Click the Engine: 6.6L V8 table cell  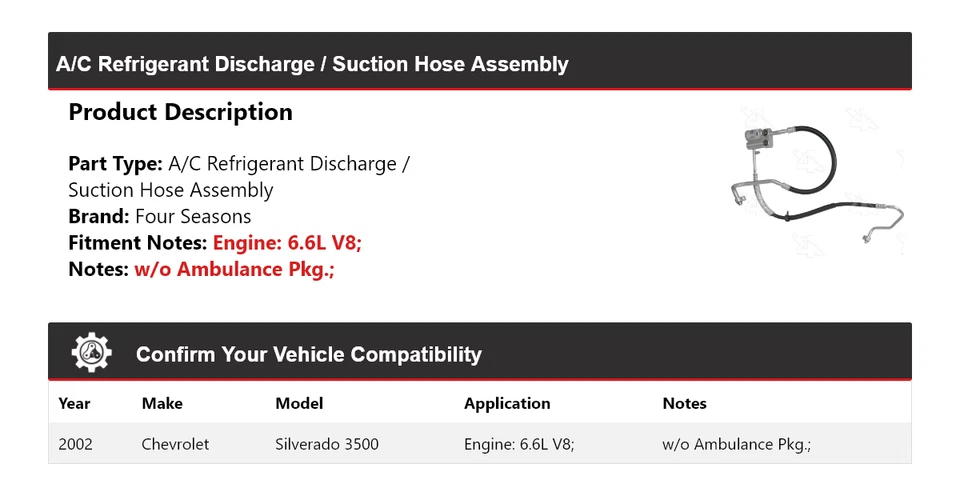518,444
